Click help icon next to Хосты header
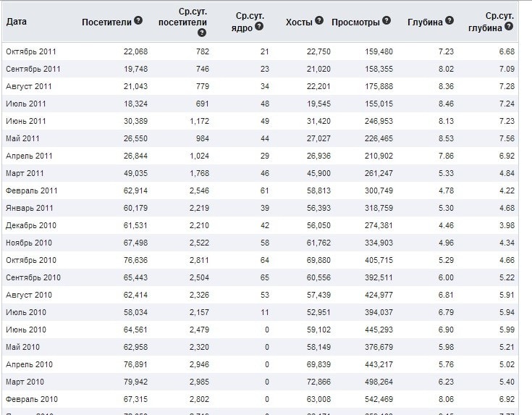The image size is (532, 415). 319,22
